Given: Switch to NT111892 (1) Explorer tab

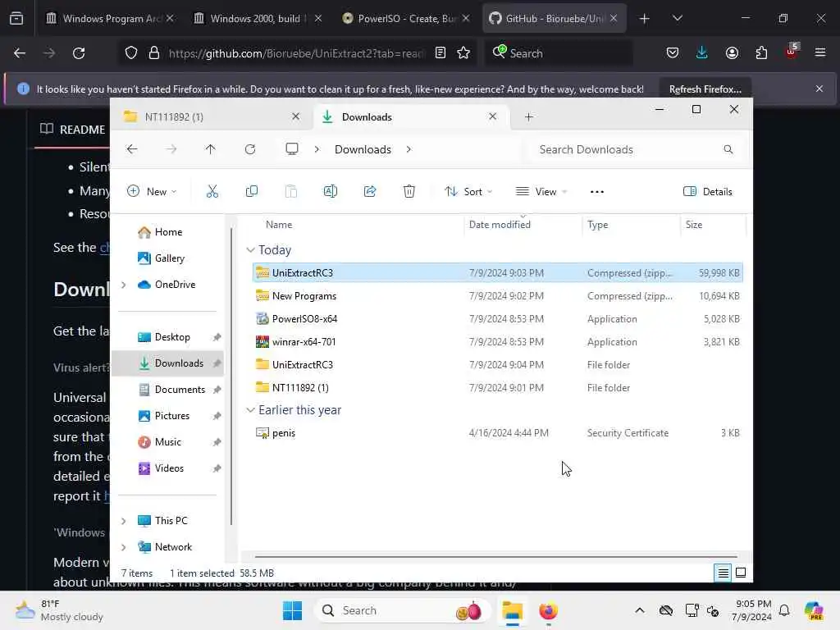Looking at the screenshot, I should [x=212, y=116].
